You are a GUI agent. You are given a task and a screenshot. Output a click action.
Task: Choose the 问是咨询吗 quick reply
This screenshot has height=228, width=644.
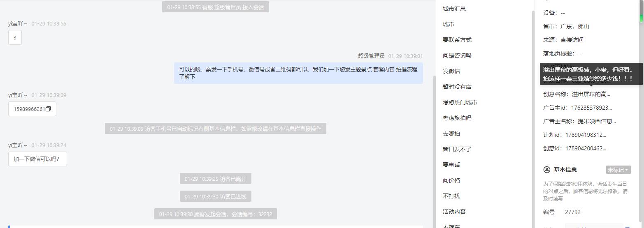click(x=457, y=55)
